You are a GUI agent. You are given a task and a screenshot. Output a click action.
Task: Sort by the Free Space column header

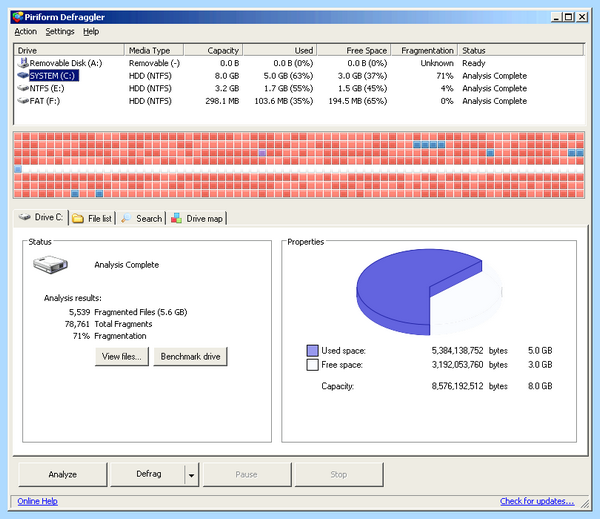coord(354,51)
